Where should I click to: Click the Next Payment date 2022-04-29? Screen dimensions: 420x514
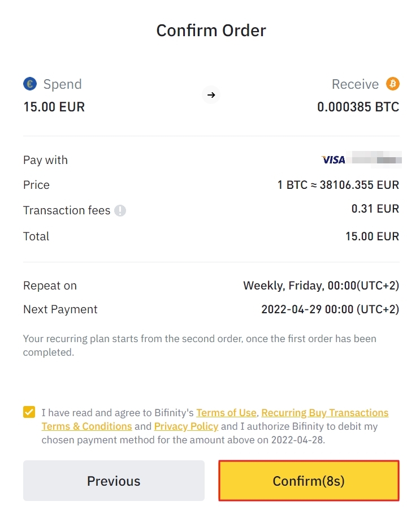(x=330, y=309)
